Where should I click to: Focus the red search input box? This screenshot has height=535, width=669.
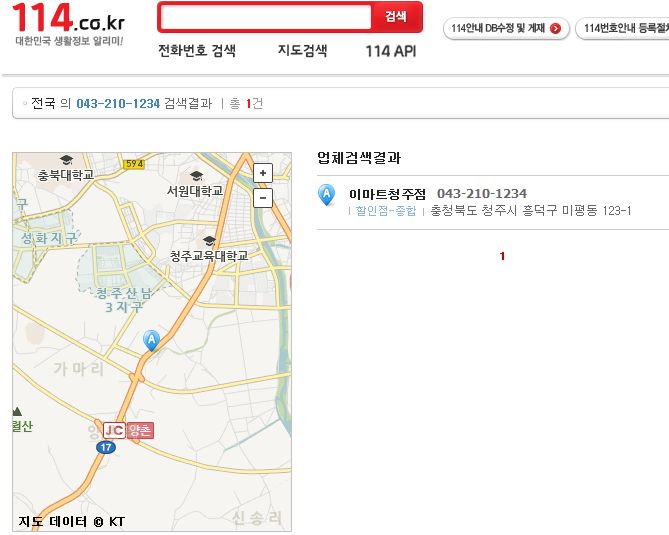(265, 17)
